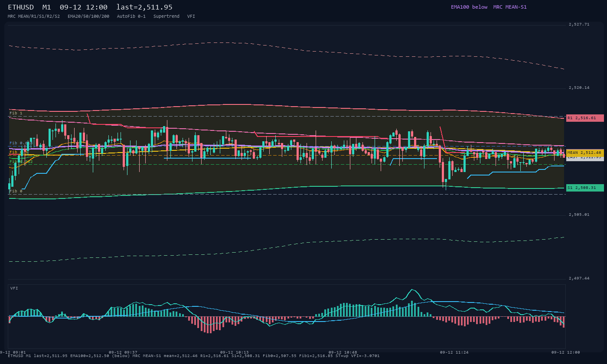Click the Fib 1 level label
607x364 pixels.
pos(16,113)
